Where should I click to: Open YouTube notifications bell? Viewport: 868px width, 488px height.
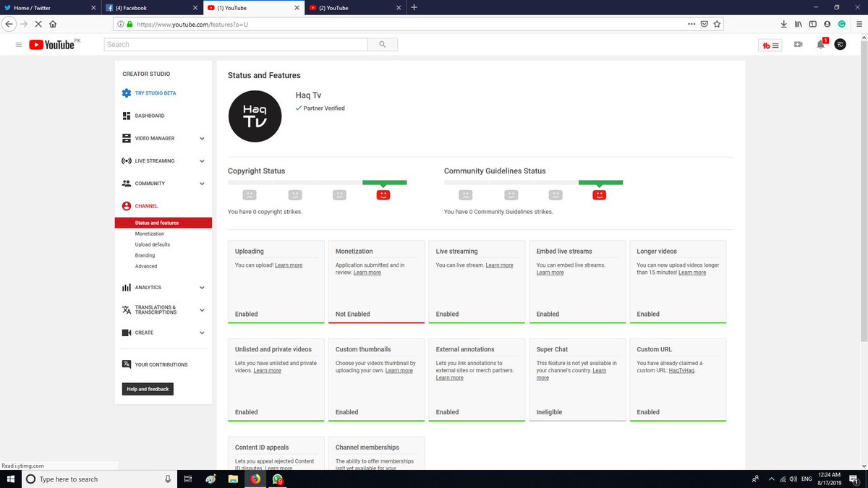point(820,45)
